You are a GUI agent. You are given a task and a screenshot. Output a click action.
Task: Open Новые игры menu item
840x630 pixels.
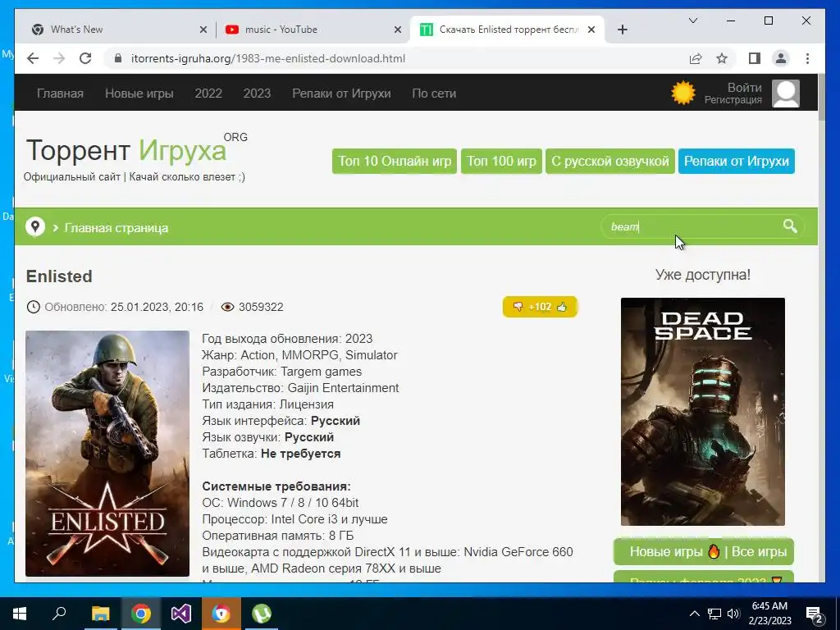139,94
